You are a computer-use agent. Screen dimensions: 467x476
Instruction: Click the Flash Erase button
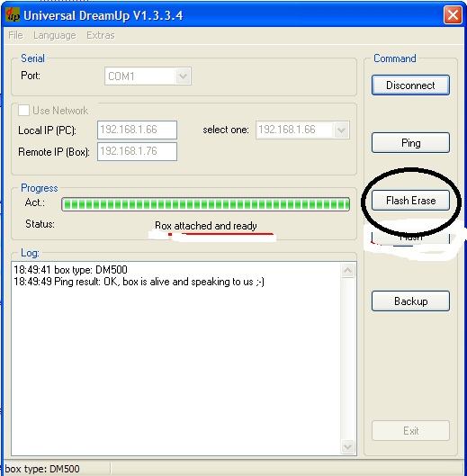click(x=410, y=201)
